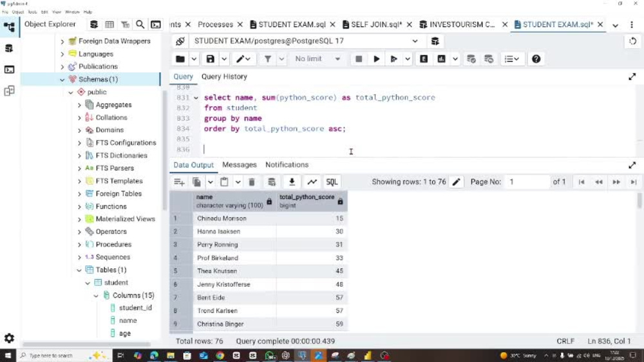Open Chrome from the taskbar
This screenshot has width=644, height=362.
(x=220, y=356)
